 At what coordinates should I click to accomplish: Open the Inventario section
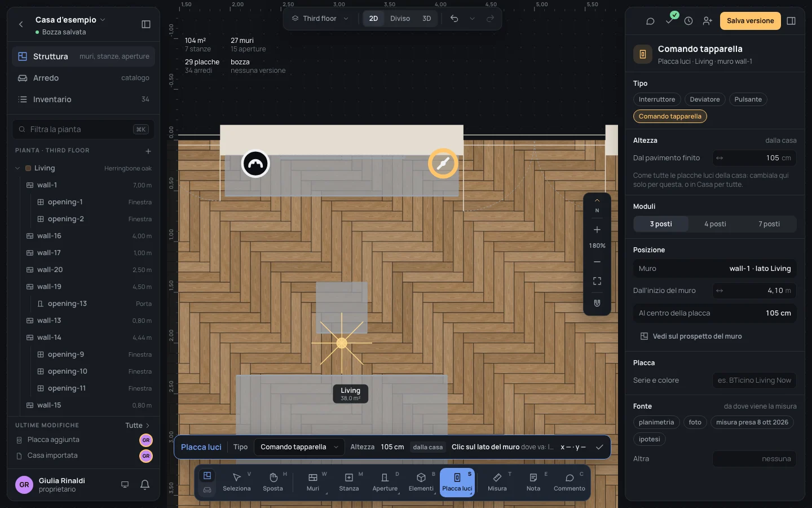tap(83, 99)
